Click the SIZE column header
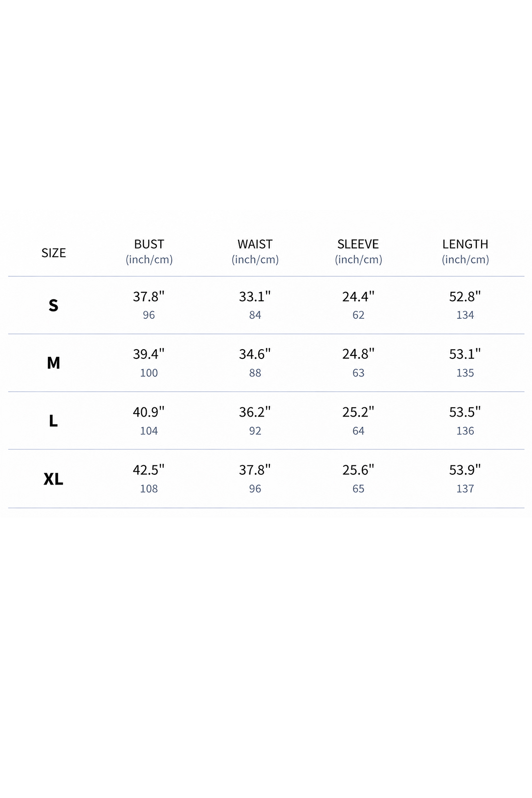Viewport: 532px width, 798px height. click(53, 253)
